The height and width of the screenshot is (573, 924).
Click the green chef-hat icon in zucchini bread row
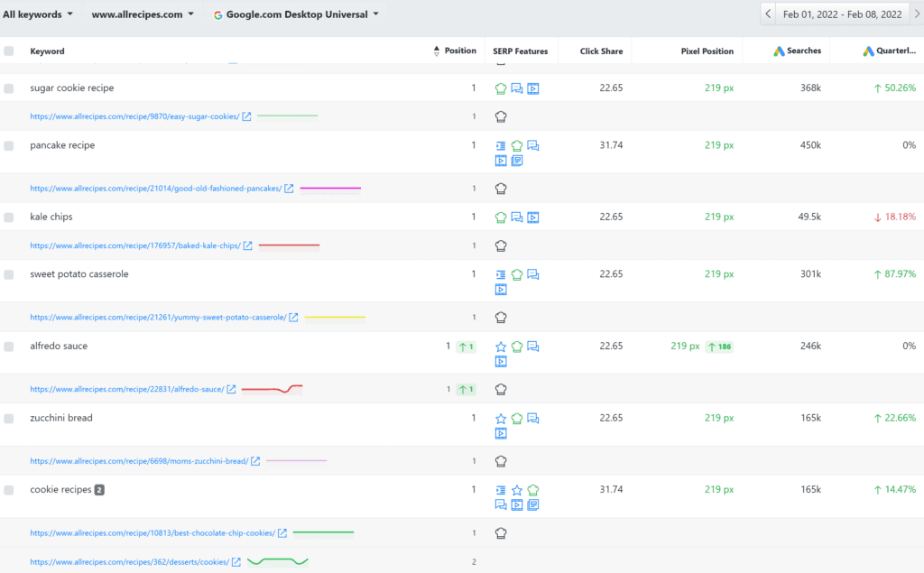(517, 419)
